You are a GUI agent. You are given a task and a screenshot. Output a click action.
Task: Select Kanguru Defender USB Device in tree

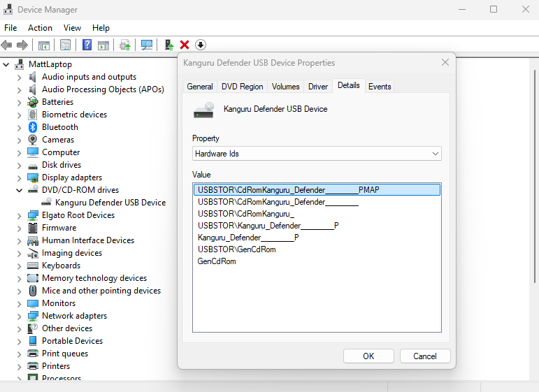(110, 203)
